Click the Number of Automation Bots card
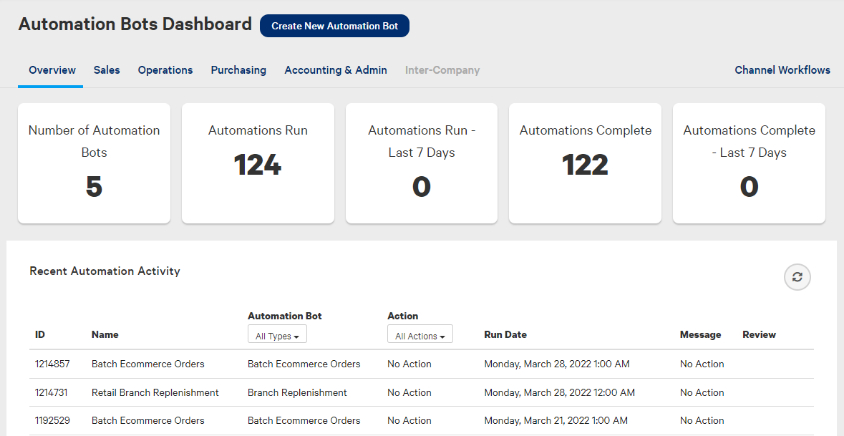The image size is (844, 436). pos(94,162)
